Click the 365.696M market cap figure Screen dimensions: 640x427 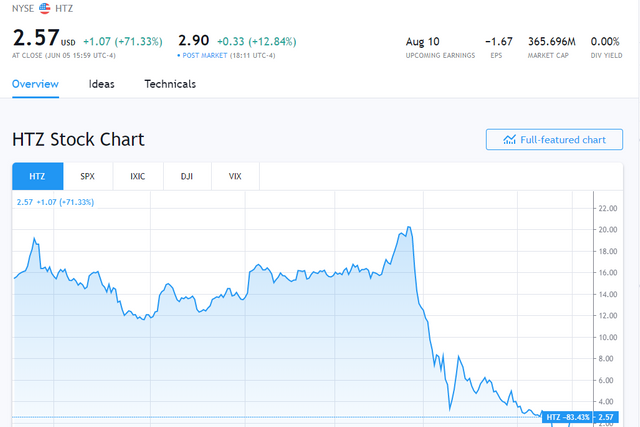[x=552, y=41]
